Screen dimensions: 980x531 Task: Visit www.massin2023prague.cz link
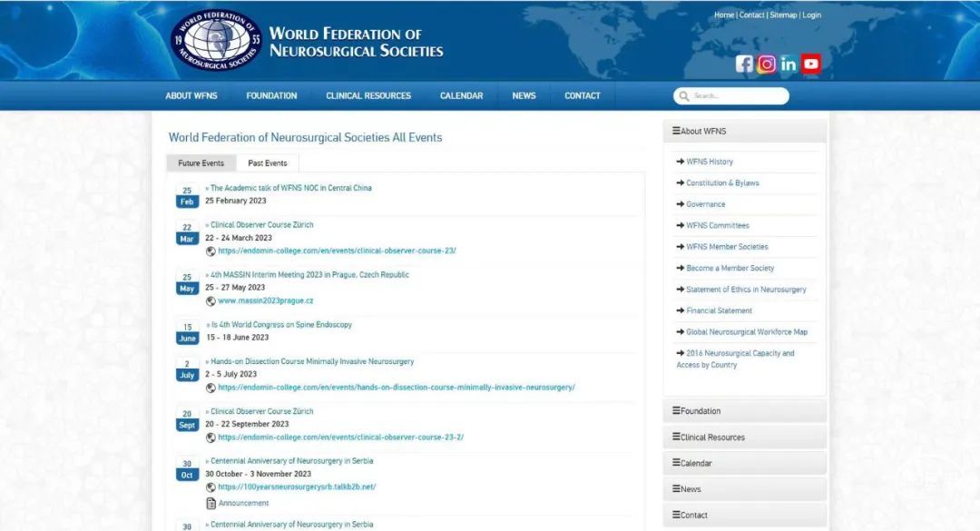[x=266, y=300]
